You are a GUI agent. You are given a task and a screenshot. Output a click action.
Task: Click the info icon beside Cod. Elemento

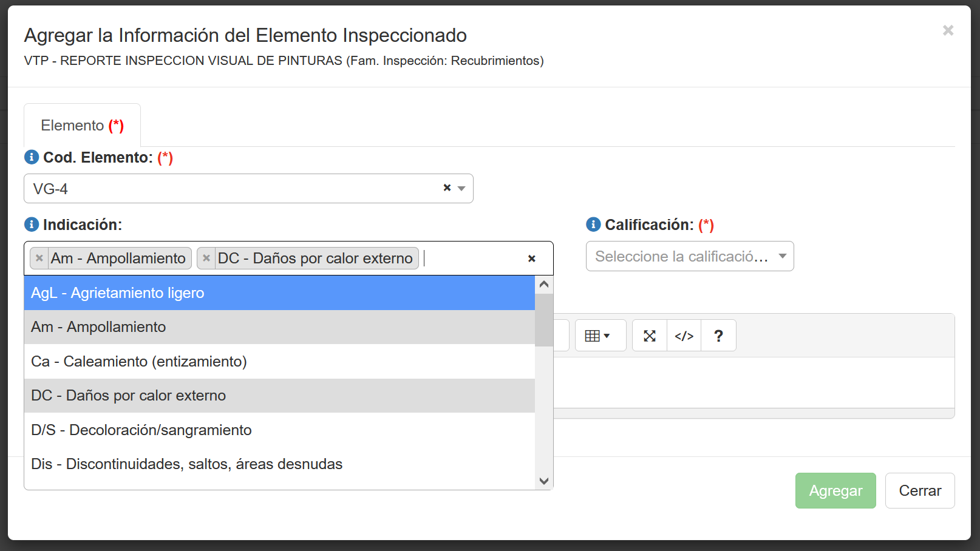point(32,158)
